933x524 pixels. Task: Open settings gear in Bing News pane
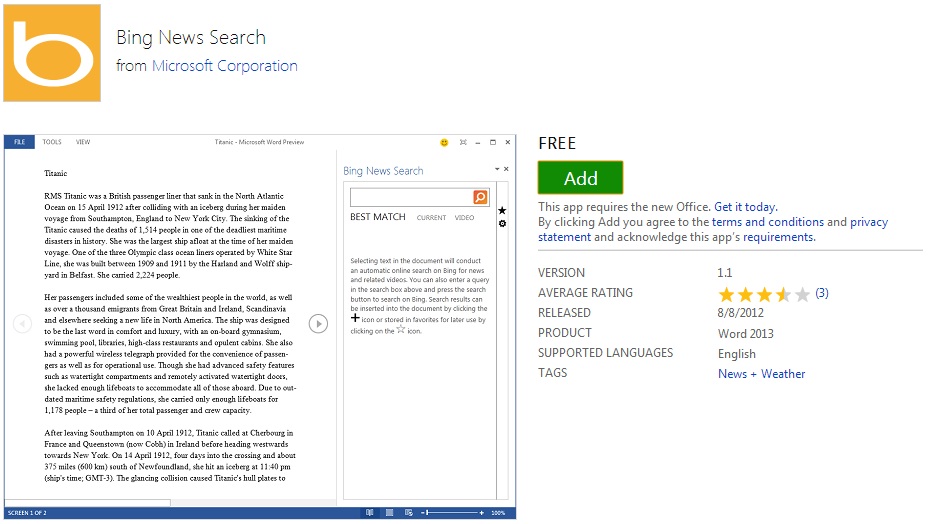(x=502, y=224)
